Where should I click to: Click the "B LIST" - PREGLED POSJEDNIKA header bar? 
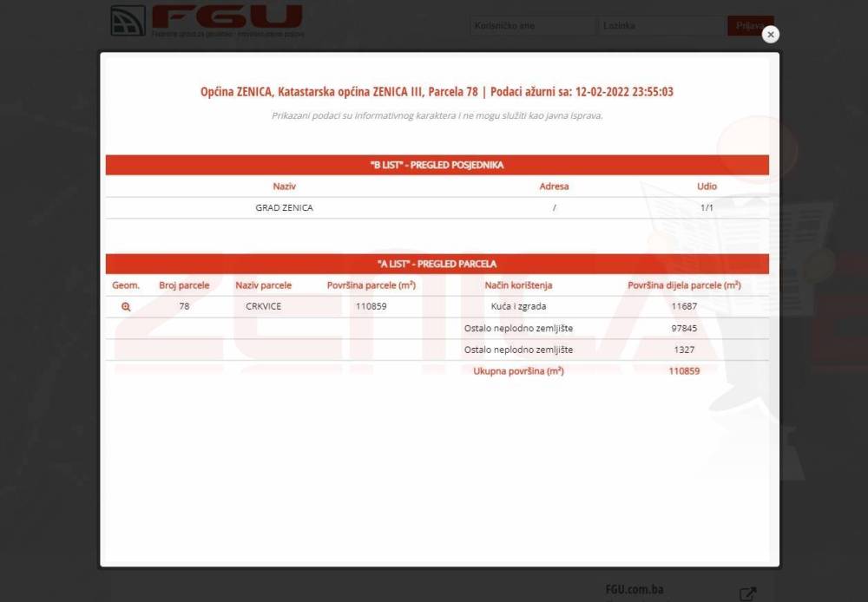pos(437,165)
